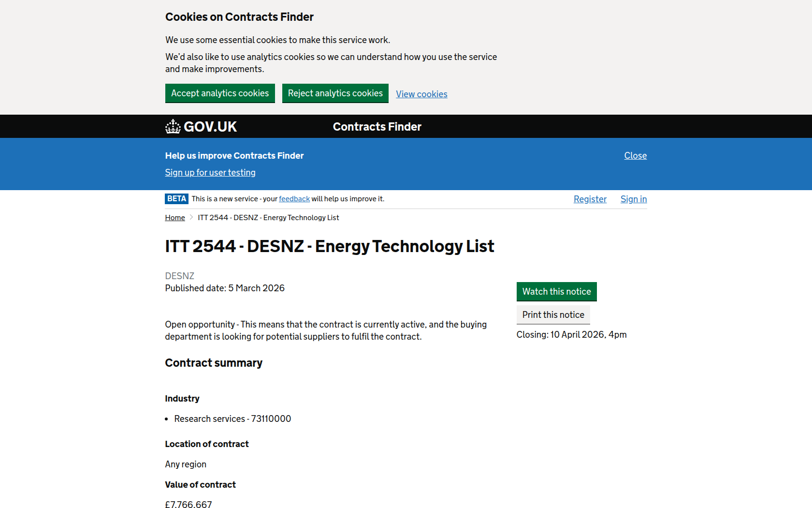Click the Closing date text
This screenshot has height=508, width=812.
coord(571,335)
